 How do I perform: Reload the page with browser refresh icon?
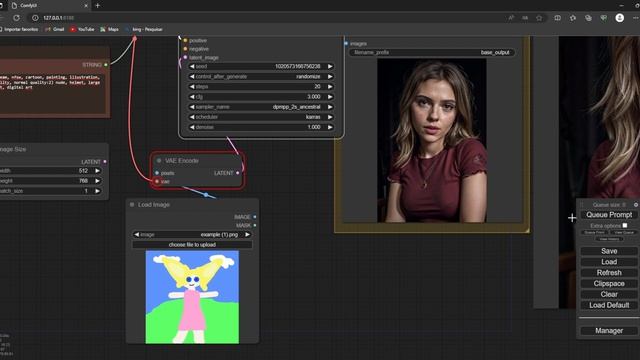[16, 18]
